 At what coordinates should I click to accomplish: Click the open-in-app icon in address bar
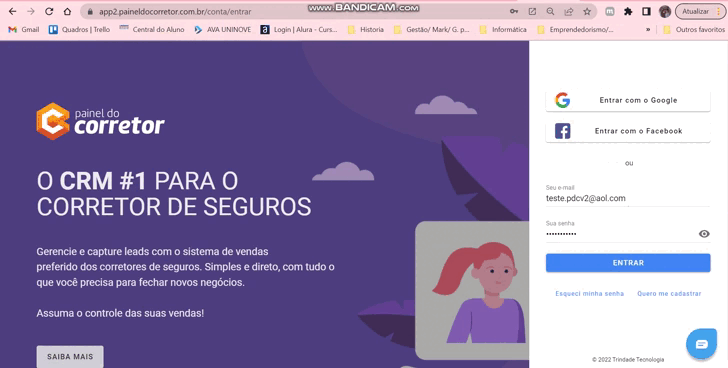tap(532, 12)
